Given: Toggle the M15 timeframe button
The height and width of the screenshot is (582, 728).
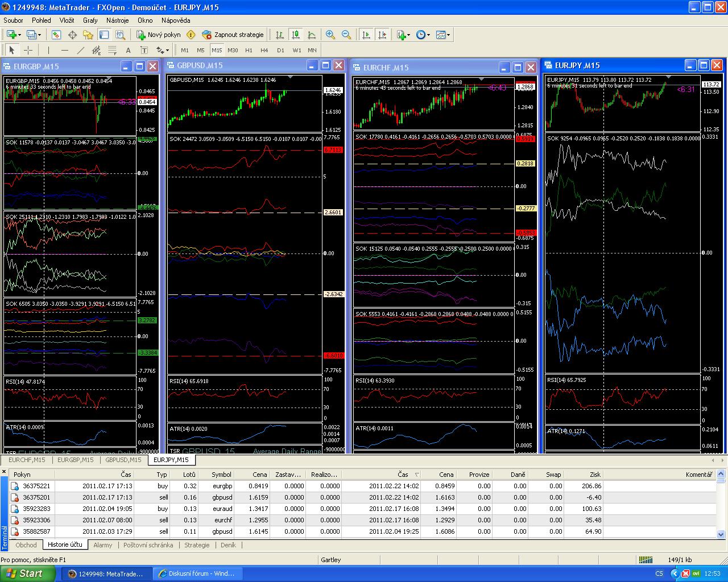Looking at the screenshot, I should point(217,50).
